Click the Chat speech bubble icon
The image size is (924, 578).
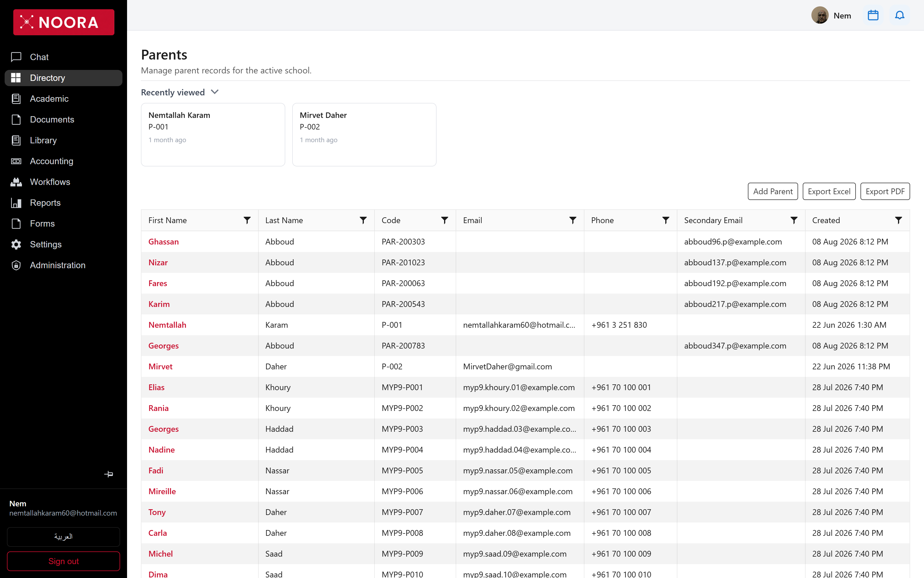(x=16, y=57)
